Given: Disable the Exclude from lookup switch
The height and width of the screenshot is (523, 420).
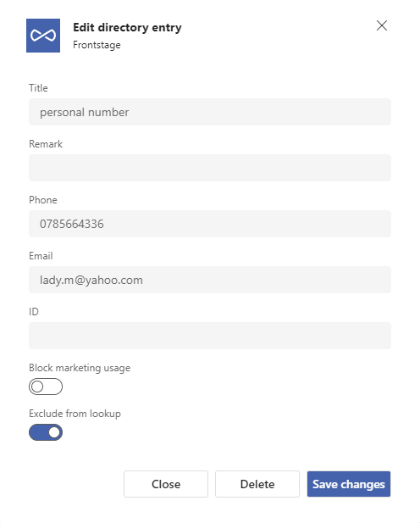Looking at the screenshot, I should click(x=46, y=432).
